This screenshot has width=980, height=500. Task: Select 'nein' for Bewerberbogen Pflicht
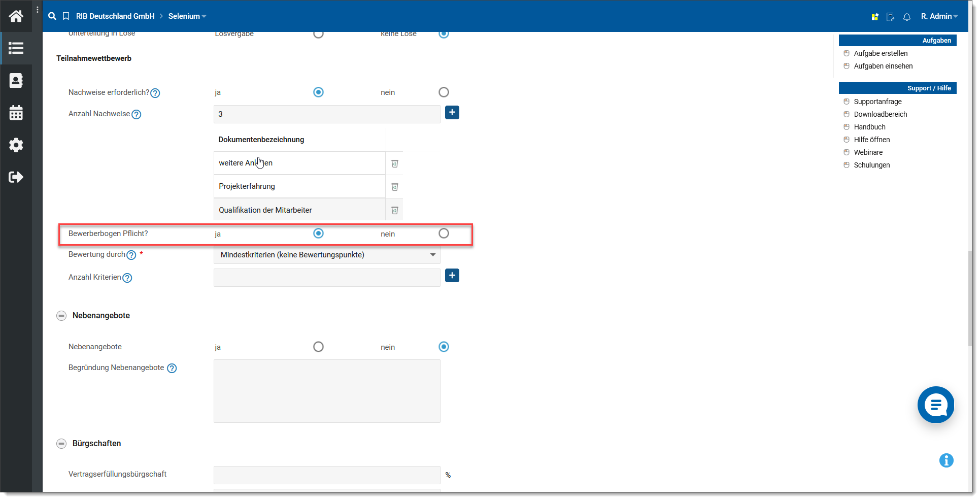click(x=444, y=234)
